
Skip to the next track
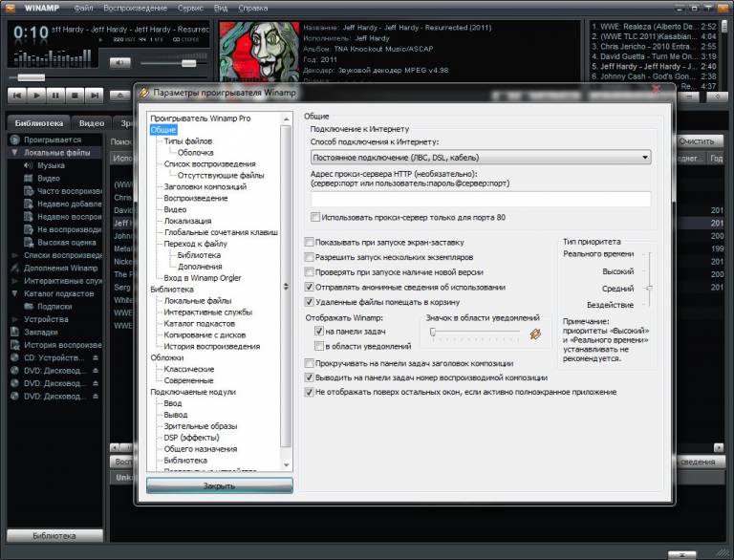pyautogui.click(x=95, y=96)
